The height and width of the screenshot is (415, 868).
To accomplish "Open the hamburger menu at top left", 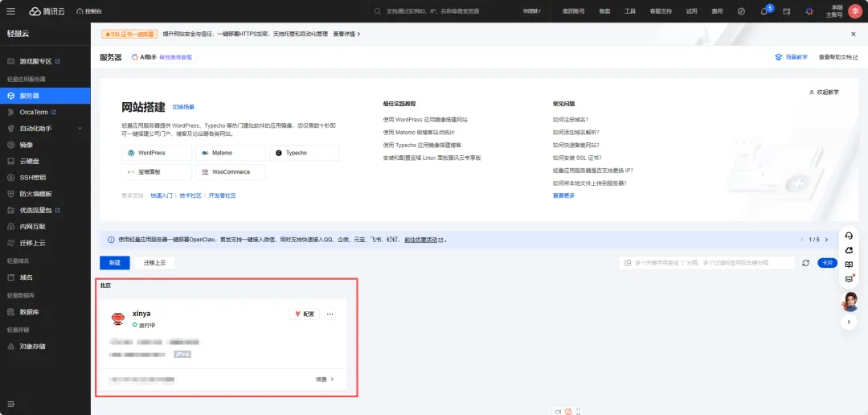I will pyautogui.click(x=11, y=11).
